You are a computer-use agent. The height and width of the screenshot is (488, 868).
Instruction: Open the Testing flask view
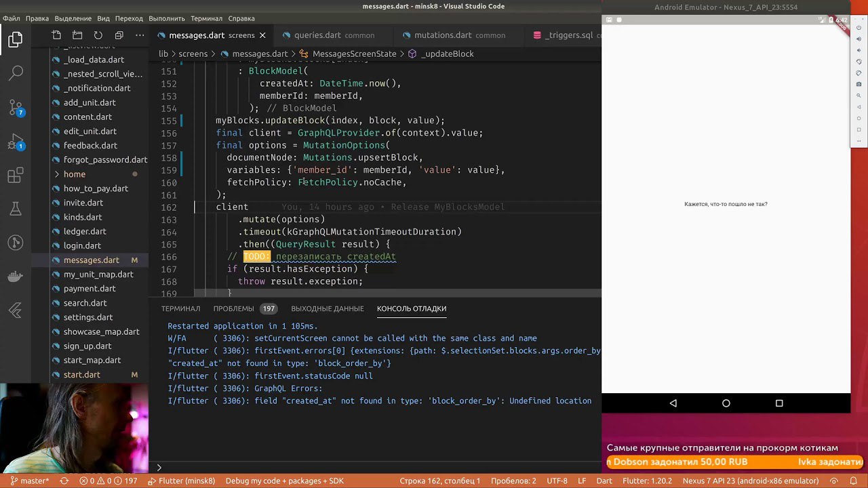16,209
